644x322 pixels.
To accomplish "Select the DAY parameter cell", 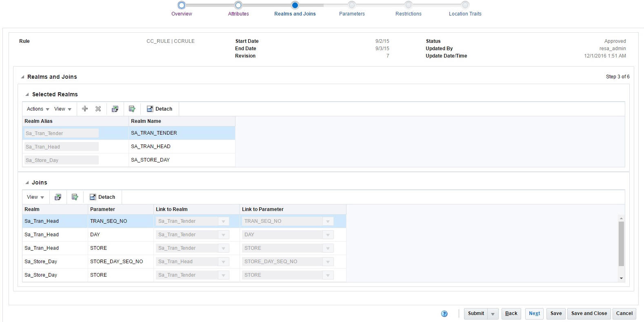I will click(x=121, y=235).
